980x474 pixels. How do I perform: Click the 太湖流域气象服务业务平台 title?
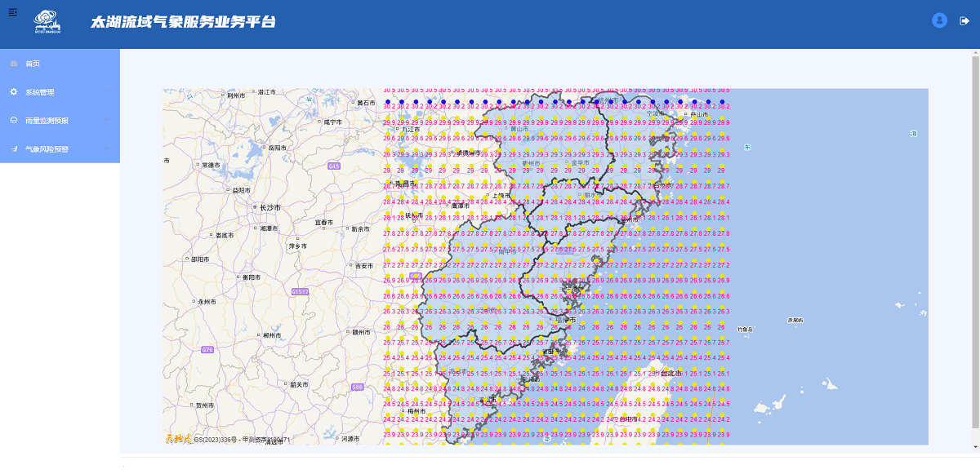(183, 22)
